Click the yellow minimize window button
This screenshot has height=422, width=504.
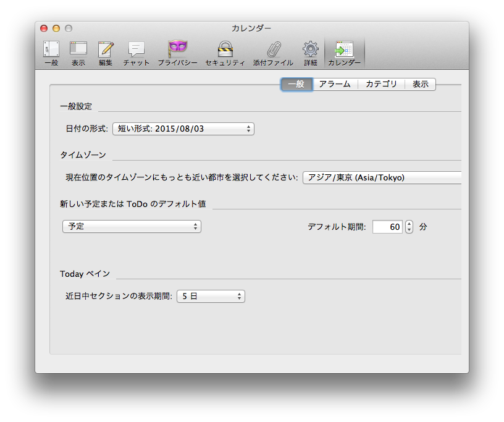click(x=56, y=28)
